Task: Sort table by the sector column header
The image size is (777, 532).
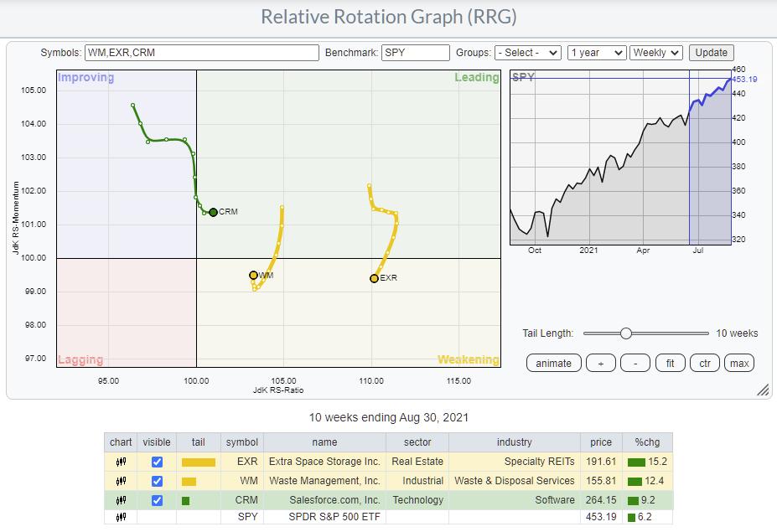Action: click(417, 442)
